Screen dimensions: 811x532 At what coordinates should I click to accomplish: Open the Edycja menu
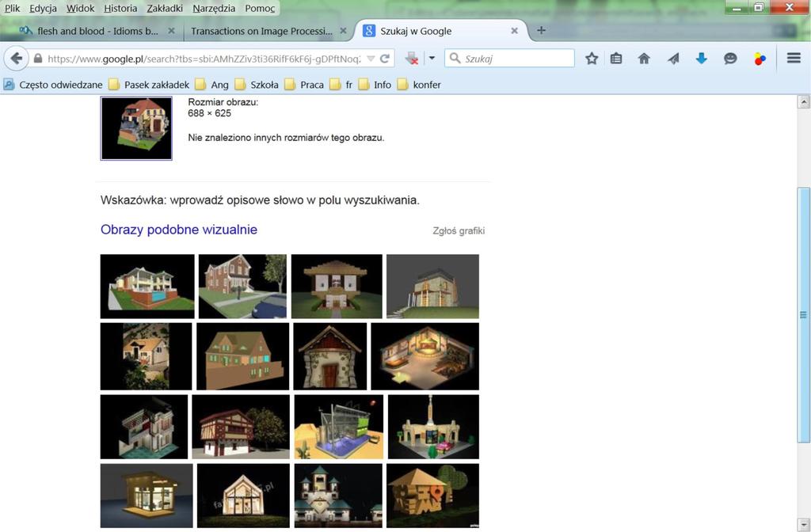(43, 8)
